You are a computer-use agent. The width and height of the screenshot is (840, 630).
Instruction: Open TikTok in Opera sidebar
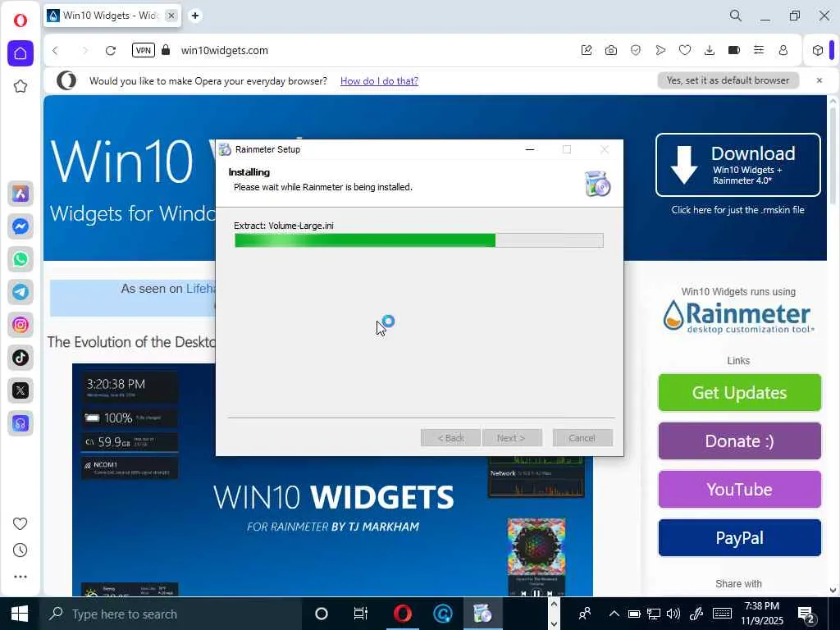tap(21, 358)
